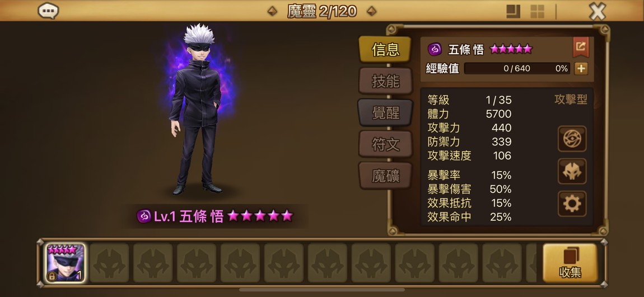Click right diamond arrow beside 魔靈 2/120
644x297 pixels.
point(372,11)
